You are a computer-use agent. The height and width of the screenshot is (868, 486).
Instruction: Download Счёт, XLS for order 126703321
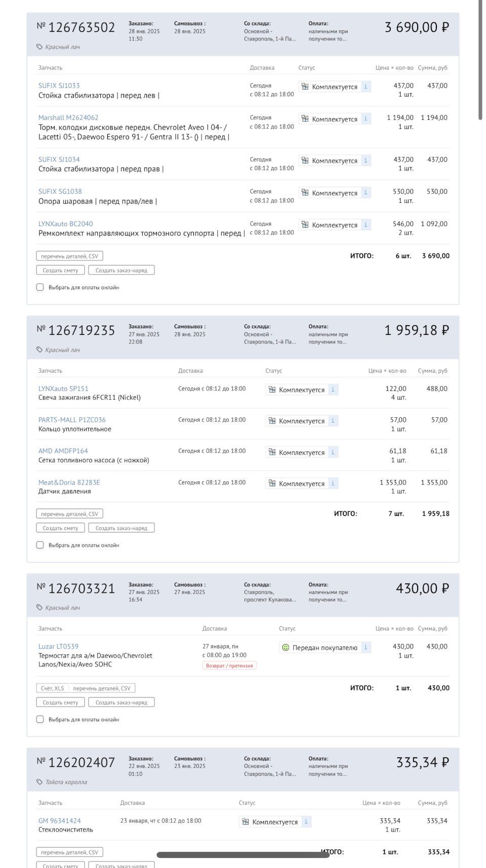pos(53,688)
